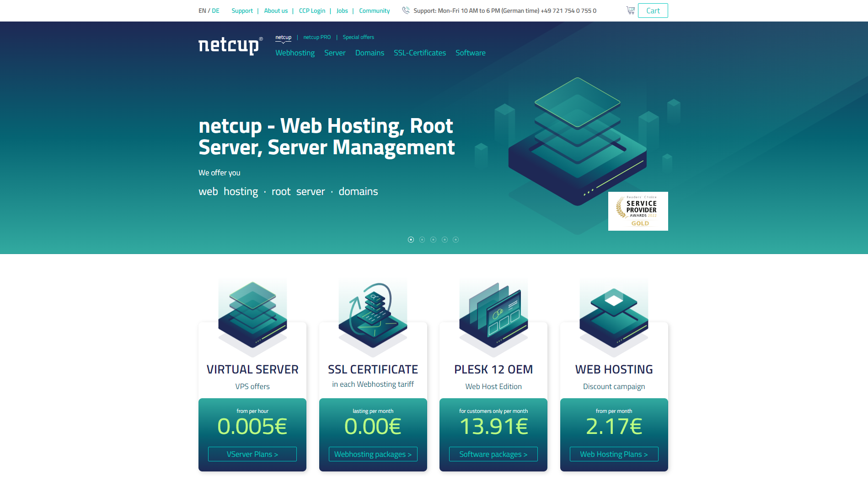Open the About us link

(276, 11)
